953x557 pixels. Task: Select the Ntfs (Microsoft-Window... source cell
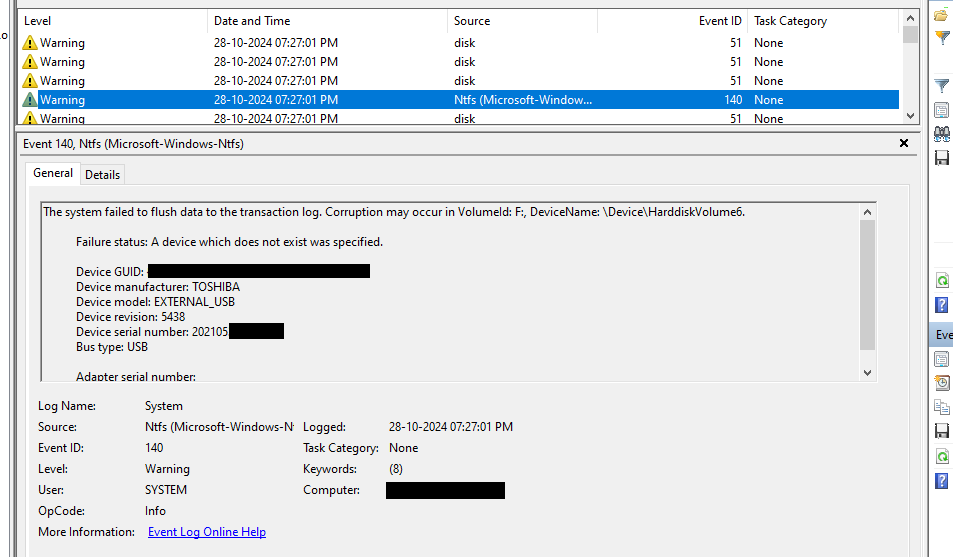pyautogui.click(x=523, y=100)
